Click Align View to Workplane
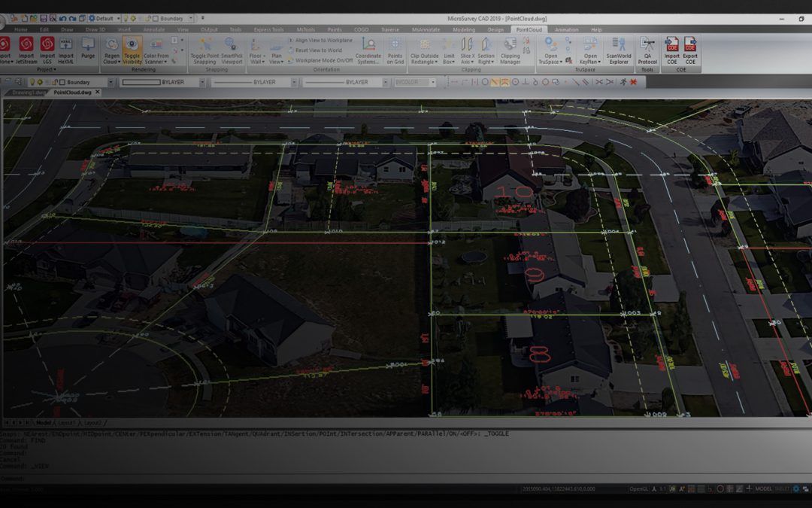This screenshot has height=508, width=812. pos(323,41)
